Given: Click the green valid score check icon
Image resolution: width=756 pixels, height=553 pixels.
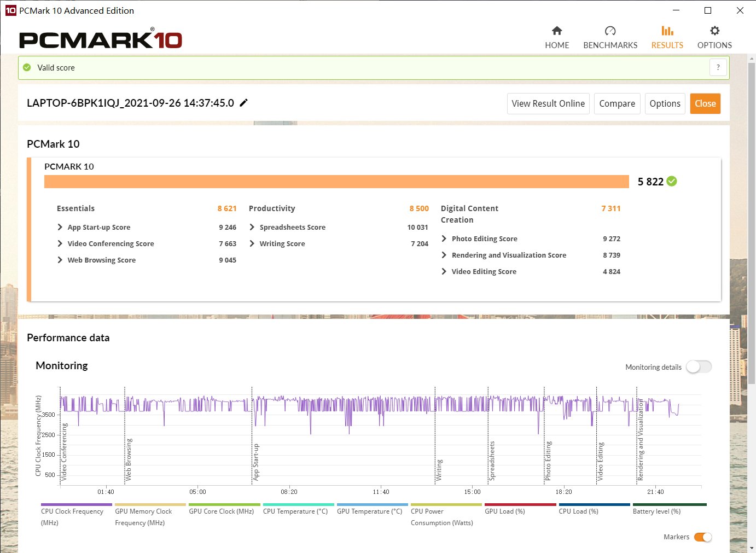Looking at the screenshot, I should pos(27,67).
